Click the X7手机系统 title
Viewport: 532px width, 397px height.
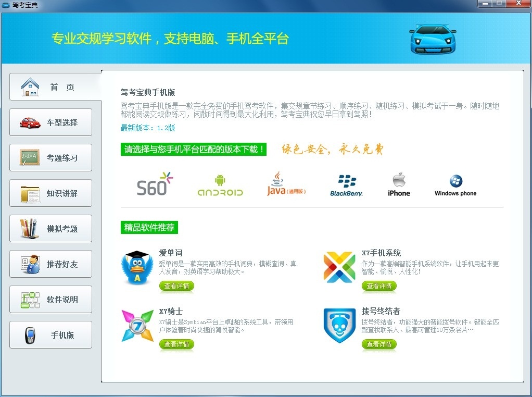click(x=381, y=253)
